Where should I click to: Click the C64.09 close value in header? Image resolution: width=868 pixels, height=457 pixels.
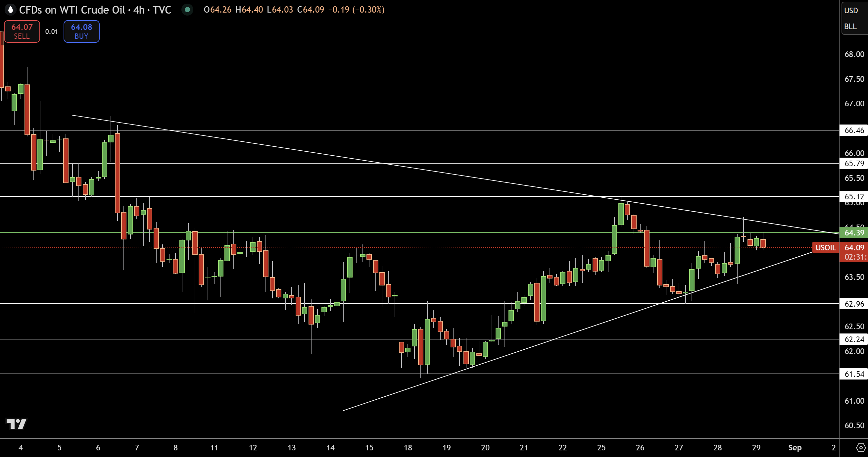[x=310, y=9]
